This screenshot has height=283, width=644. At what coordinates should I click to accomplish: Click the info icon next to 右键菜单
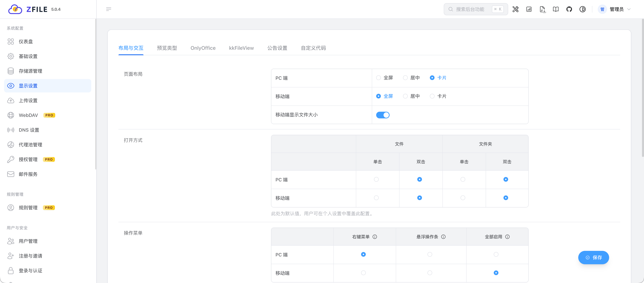(375, 237)
